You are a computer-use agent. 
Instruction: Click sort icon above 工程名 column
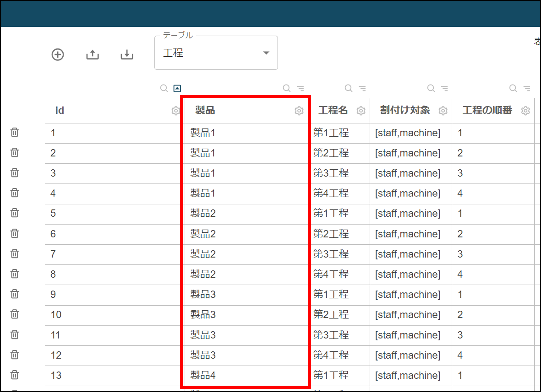point(363,88)
